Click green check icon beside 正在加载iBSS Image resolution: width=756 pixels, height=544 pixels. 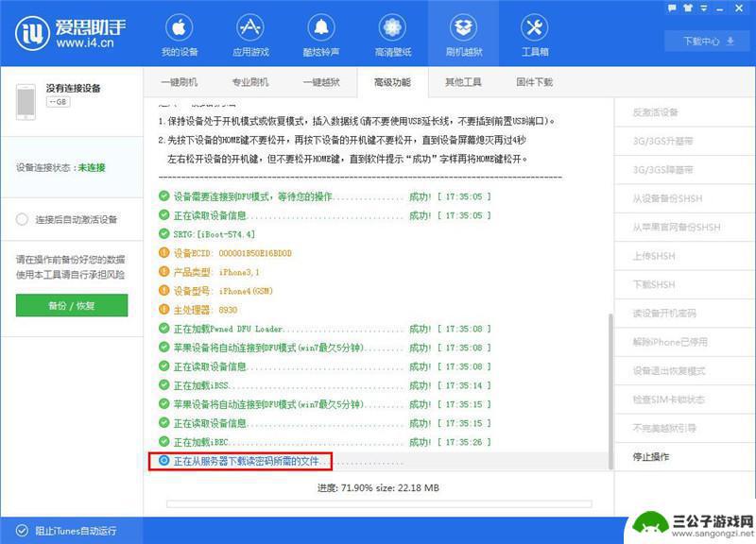163,385
